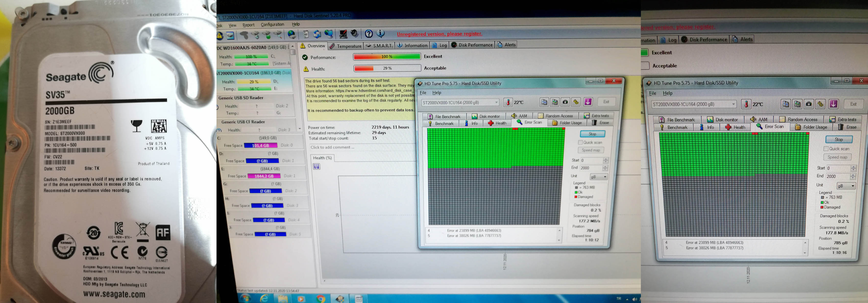Tick Quick scan checkbox in right HD Tune window
The width and height of the screenshot is (868, 303).
click(x=826, y=149)
